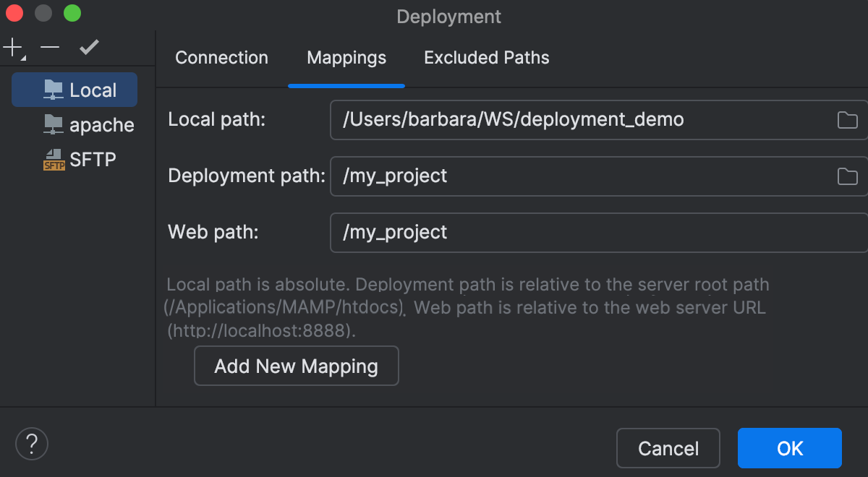Image resolution: width=868 pixels, height=477 pixels.
Task: Select the Mappings tab
Action: click(346, 58)
